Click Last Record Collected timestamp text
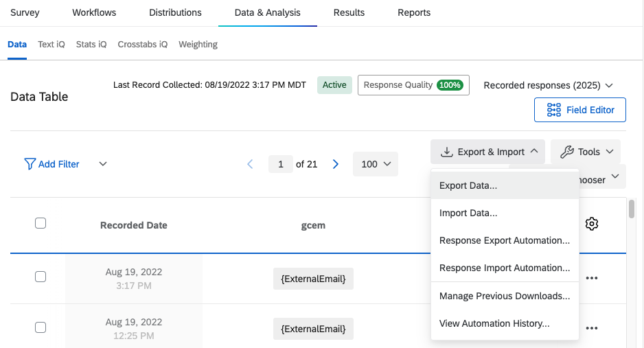The image size is (644, 348). pyautogui.click(x=209, y=85)
